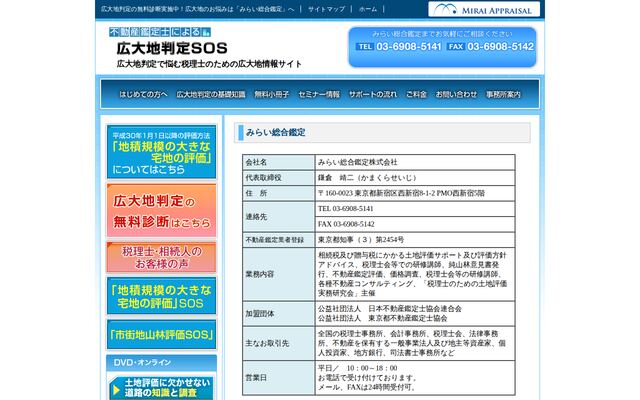Screen dimensions: 640x400
Task: Click the 会社名 row label
Action: coord(278,162)
